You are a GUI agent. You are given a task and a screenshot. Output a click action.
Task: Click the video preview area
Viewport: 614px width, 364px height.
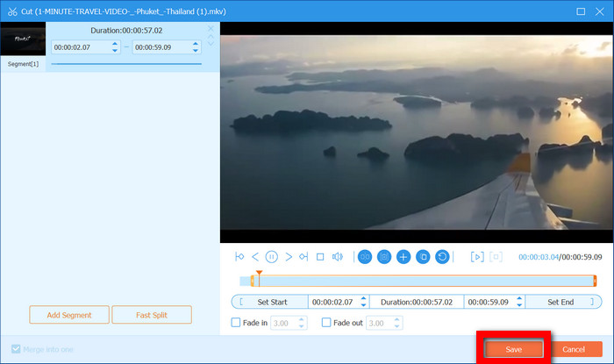(x=417, y=132)
